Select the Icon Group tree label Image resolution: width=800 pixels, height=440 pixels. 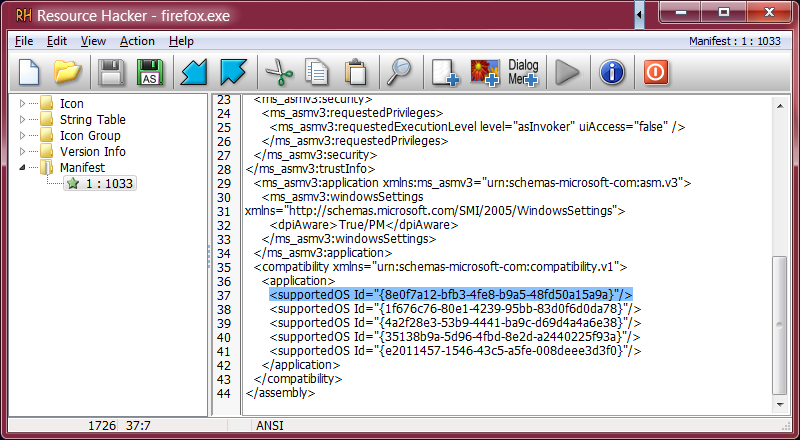click(90, 135)
